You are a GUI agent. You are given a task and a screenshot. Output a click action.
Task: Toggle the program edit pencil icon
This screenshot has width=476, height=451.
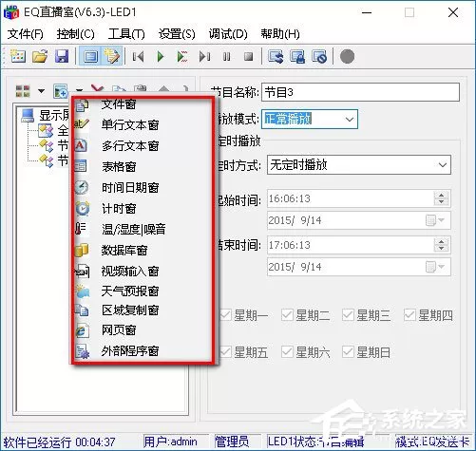(x=112, y=56)
